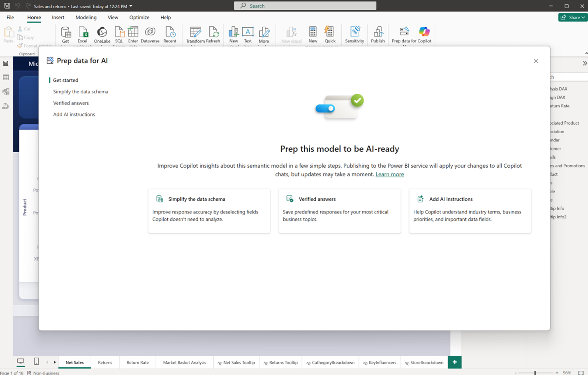Select the Verified answers card
The image size is (588, 375).
pos(339,211)
